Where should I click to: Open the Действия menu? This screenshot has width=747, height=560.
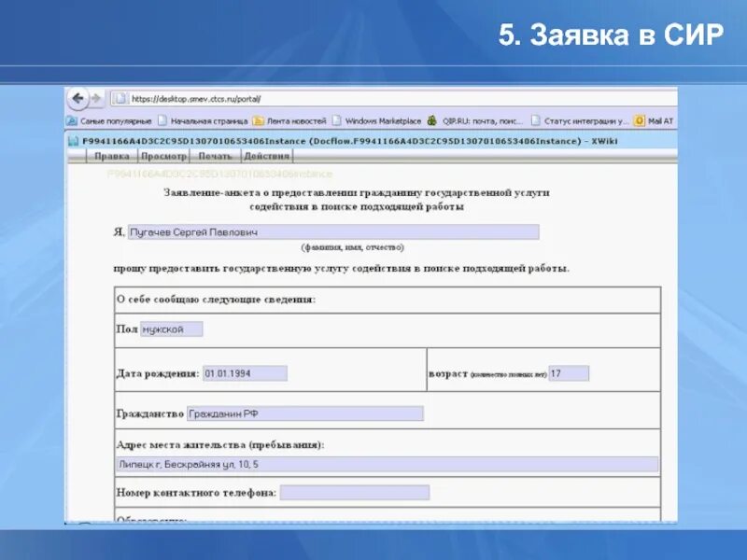(267, 156)
